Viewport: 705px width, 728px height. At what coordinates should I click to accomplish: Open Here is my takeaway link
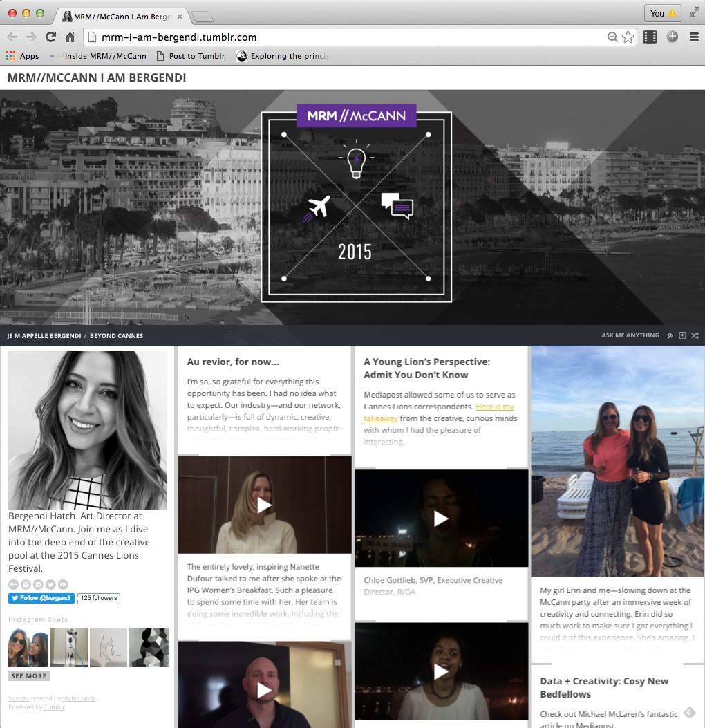(439, 412)
